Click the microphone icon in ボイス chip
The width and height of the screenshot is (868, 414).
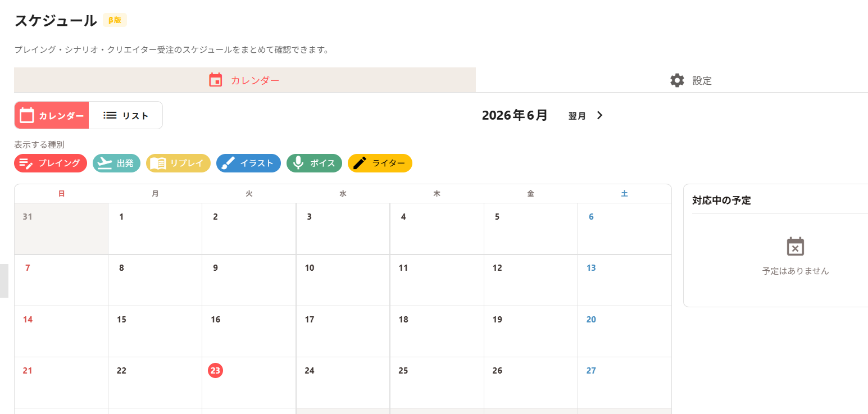coord(298,163)
